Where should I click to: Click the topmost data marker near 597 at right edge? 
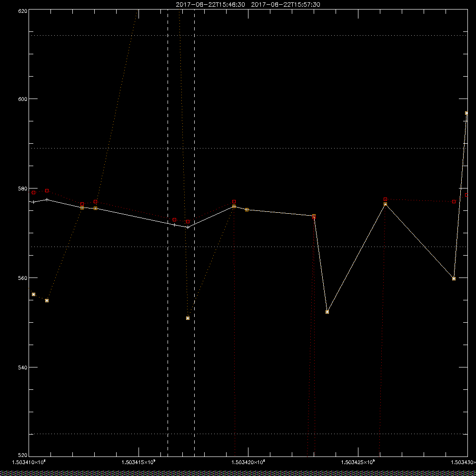pyautogui.click(x=466, y=113)
